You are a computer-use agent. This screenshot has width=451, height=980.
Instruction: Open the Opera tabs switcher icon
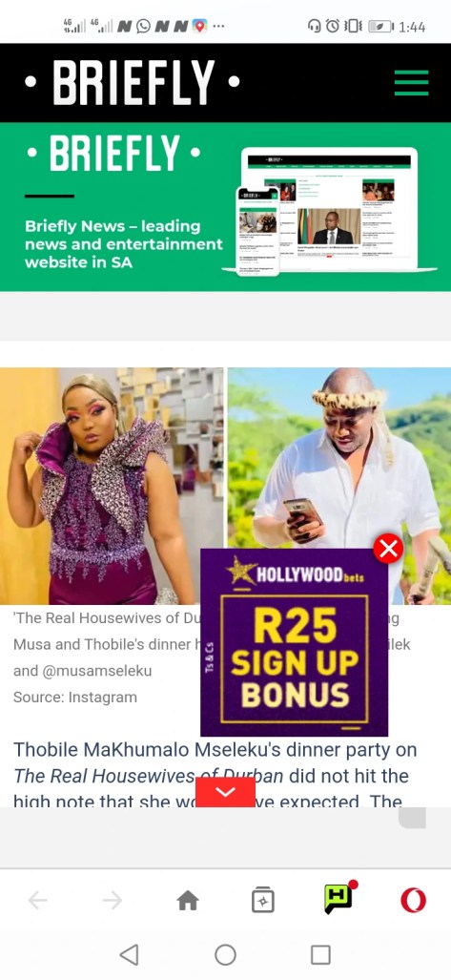(263, 901)
